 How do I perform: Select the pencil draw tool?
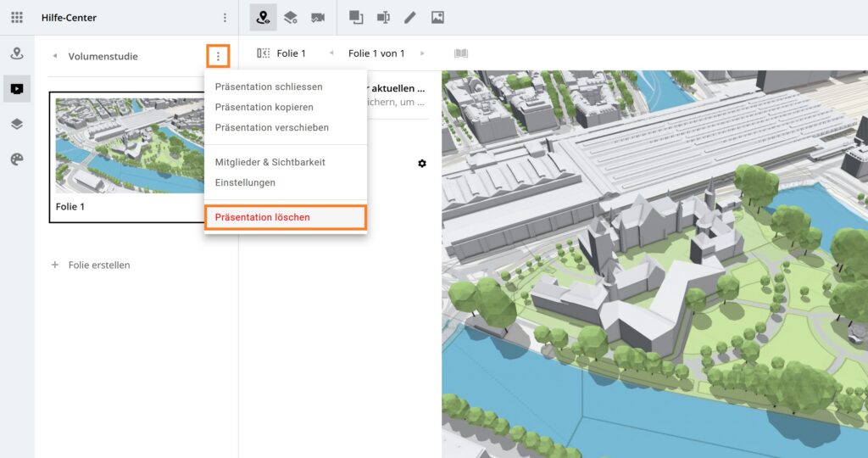click(410, 18)
